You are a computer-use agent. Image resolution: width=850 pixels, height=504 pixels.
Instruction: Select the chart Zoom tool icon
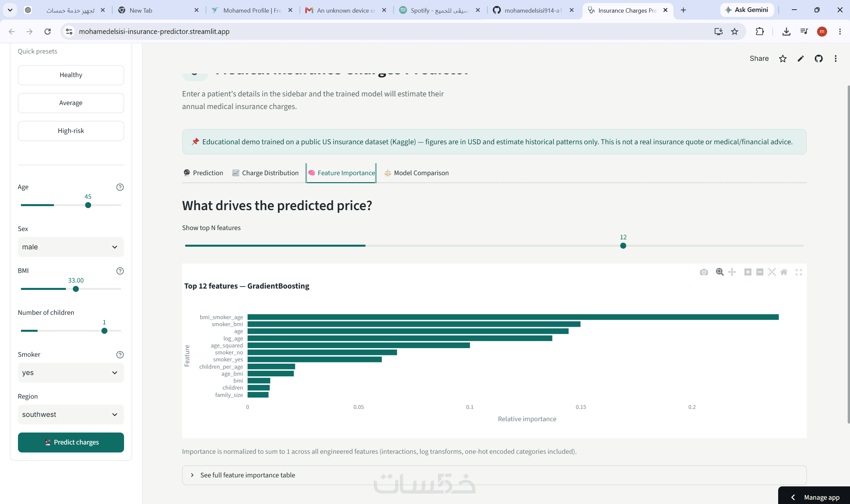pos(719,272)
